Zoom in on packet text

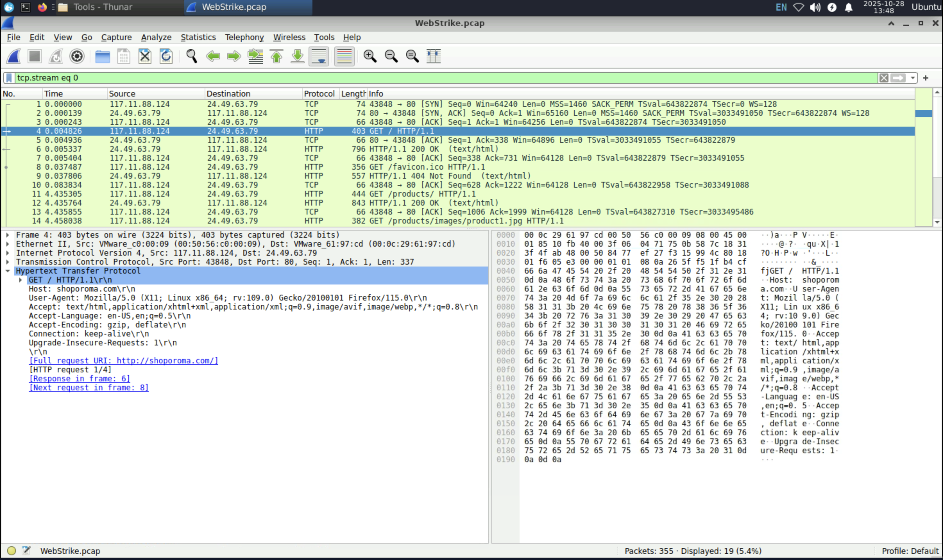click(370, 56)
